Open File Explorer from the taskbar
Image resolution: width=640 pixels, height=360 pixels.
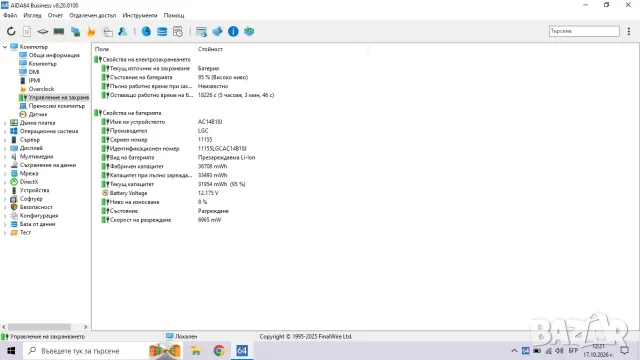point(196,351)
